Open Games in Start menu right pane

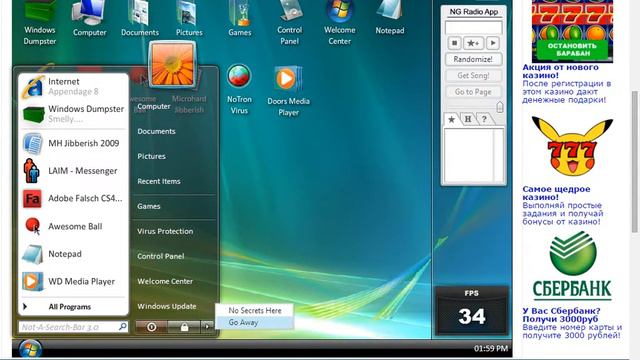pyautogui.click(x=149, y=207)
